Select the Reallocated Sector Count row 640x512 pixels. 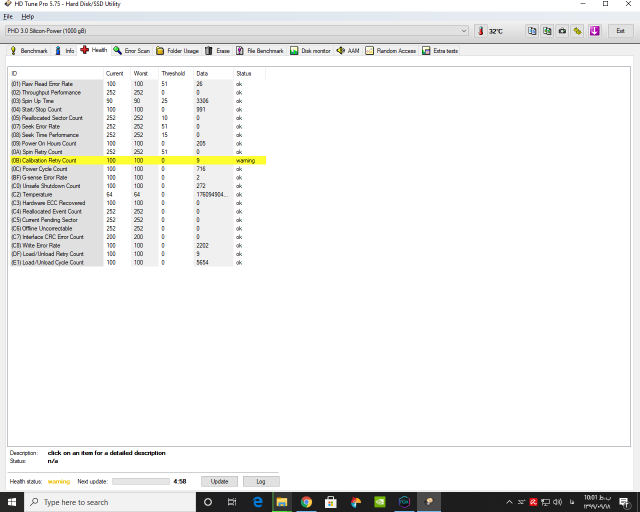138,118
